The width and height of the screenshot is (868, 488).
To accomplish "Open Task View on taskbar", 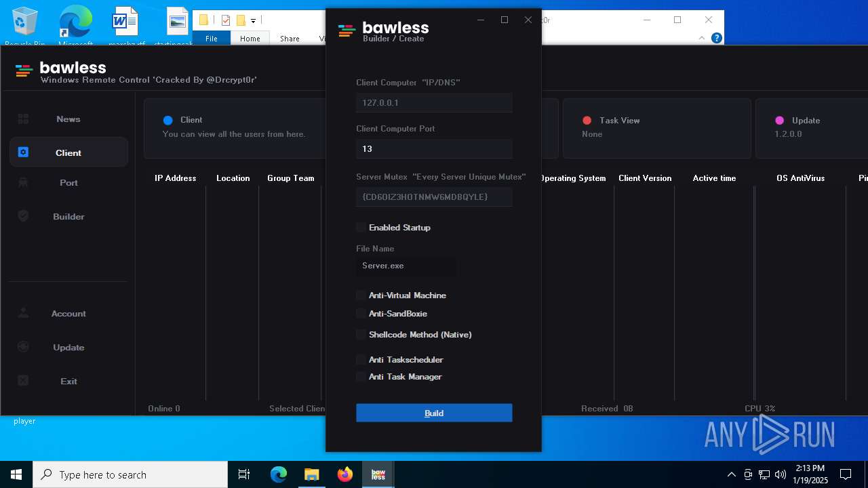I will click(x=244, y=474).
